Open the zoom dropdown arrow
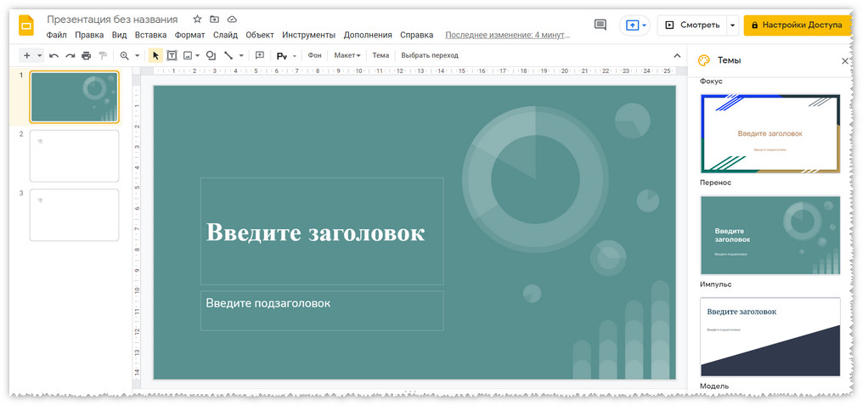 pos(137,56)
